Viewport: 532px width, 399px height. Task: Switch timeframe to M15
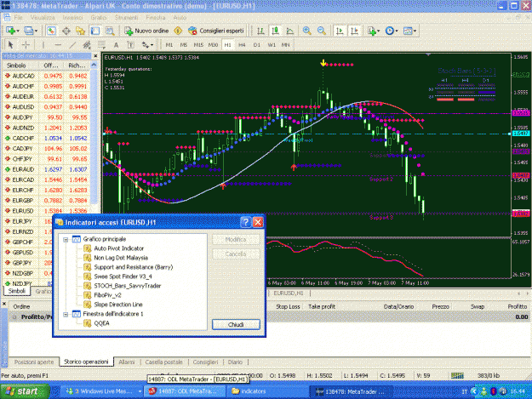[x=198, y=45]
